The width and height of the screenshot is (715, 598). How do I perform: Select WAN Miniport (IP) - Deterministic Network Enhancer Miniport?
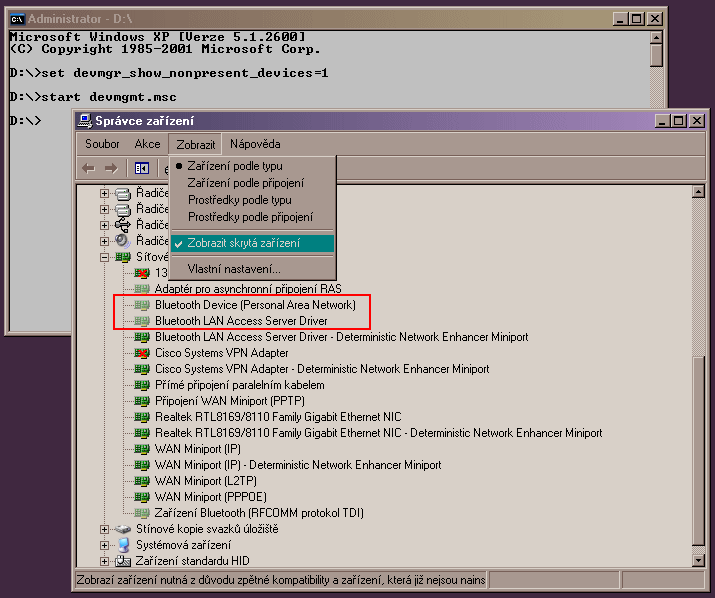pos(298,465)
